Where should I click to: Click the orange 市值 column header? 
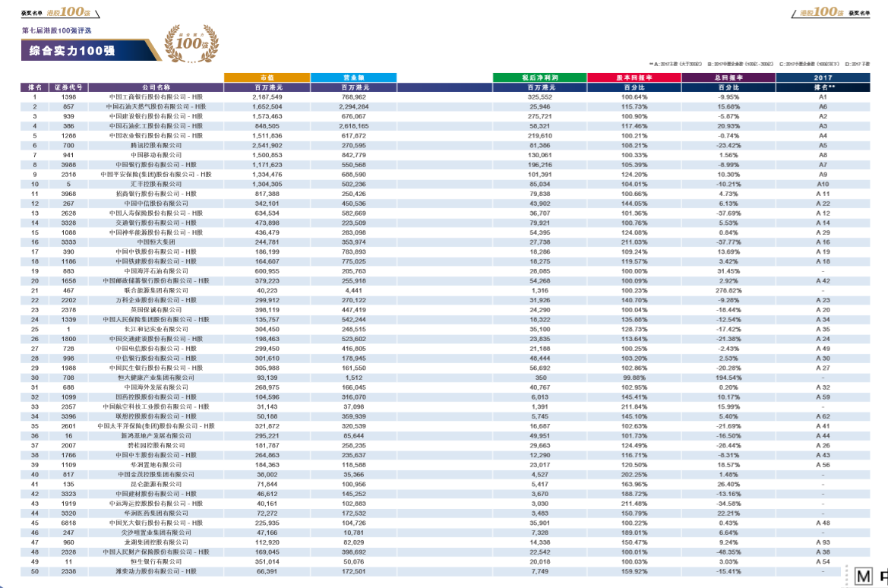coord(267,77)
